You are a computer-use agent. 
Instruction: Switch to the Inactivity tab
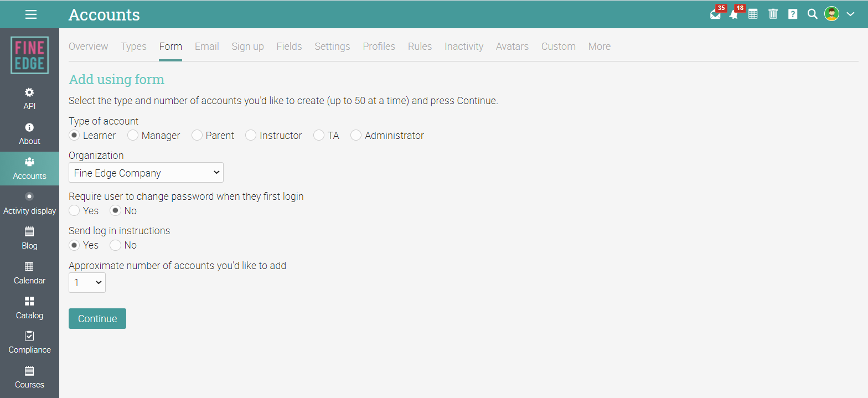pos(464,46)
